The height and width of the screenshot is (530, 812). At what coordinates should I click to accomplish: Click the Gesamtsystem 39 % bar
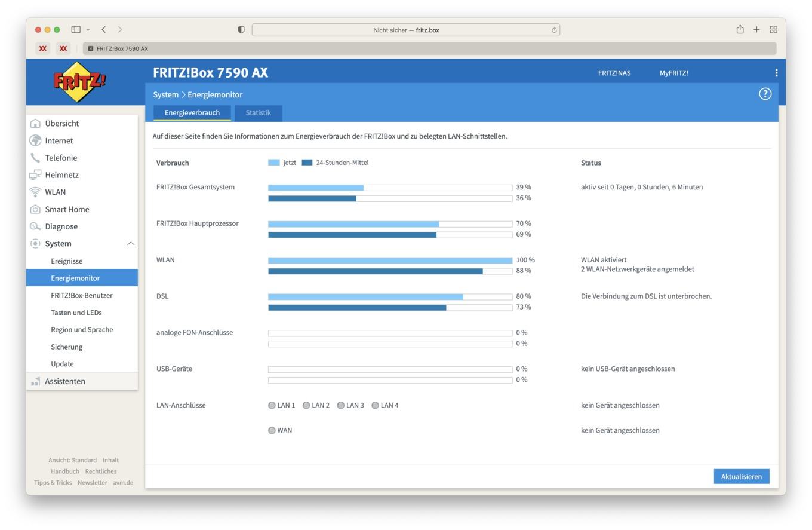[x=390, y=188]
